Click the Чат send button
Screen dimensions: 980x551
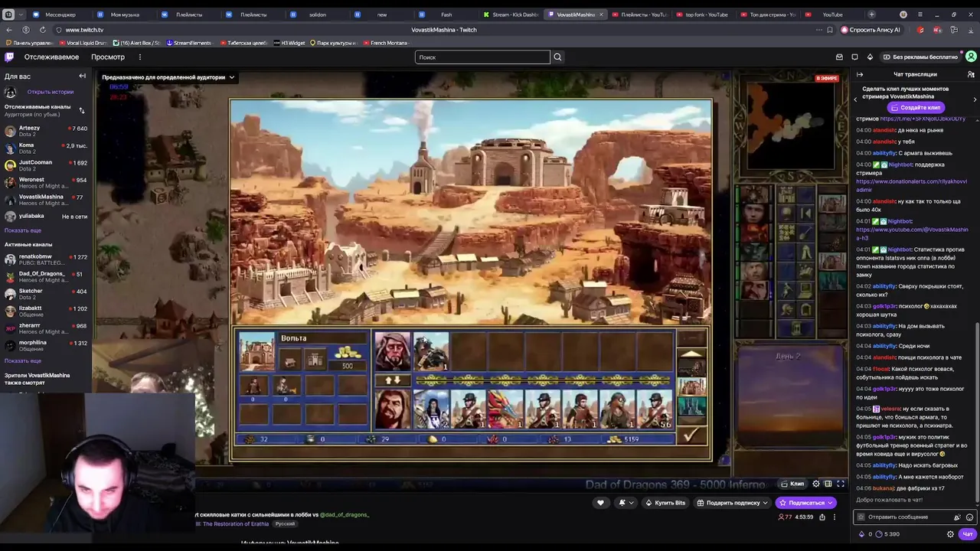coord(968,534)
